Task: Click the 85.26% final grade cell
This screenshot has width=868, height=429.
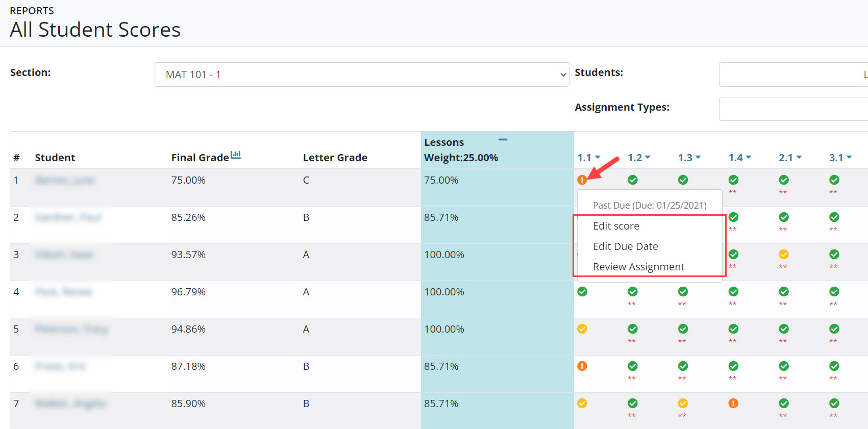Action: point(188,217)
